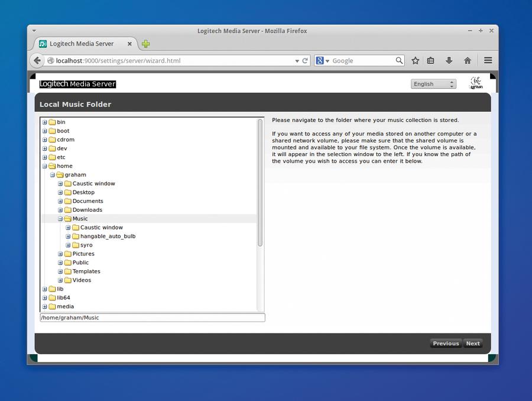532x401 pixels.
Task: Click the page identity globe icon
Action: pyautogui.click(x=51, y=61)
